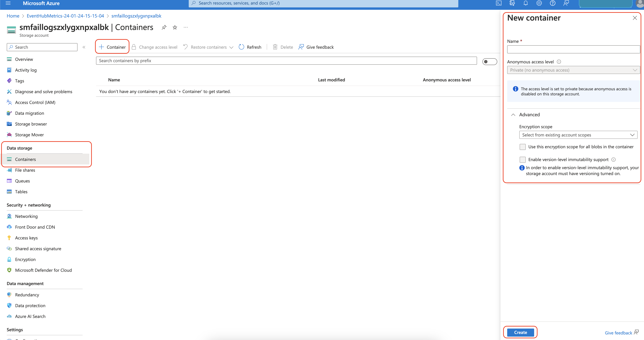This screenshot has height=340, width=644.
Task: Open File shares in the sidebar
Action: click(25, 170)
